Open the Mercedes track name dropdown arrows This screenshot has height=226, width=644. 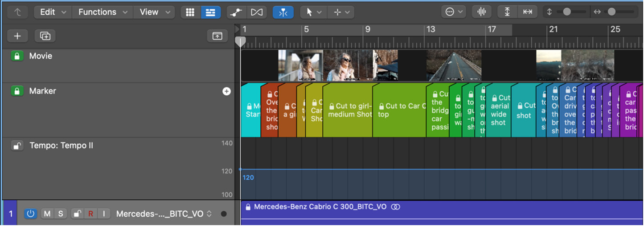click(x=209, y=214)
